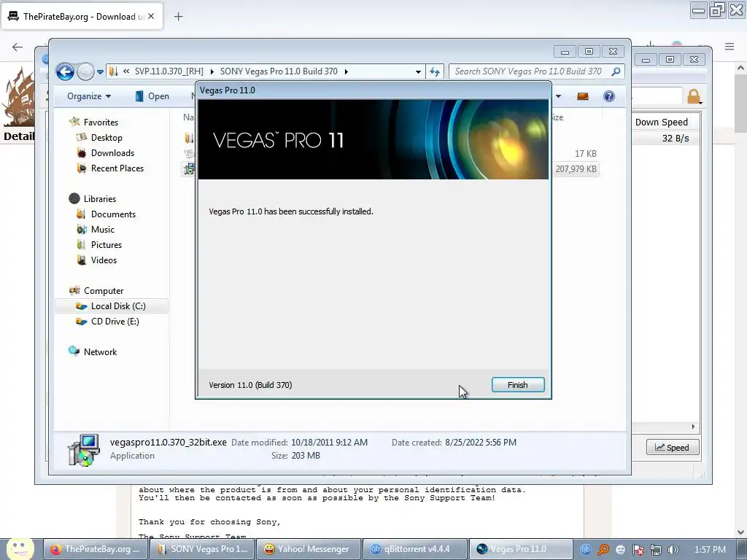This screenshot has height=560, width=747.
Task: Open Desktop from the navigation pane
Action: point(107,138)
